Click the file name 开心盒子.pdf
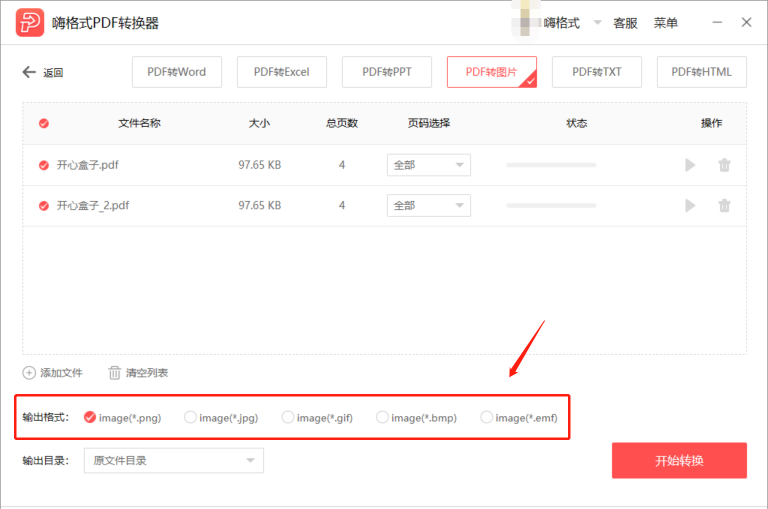 tap(88, 165)
